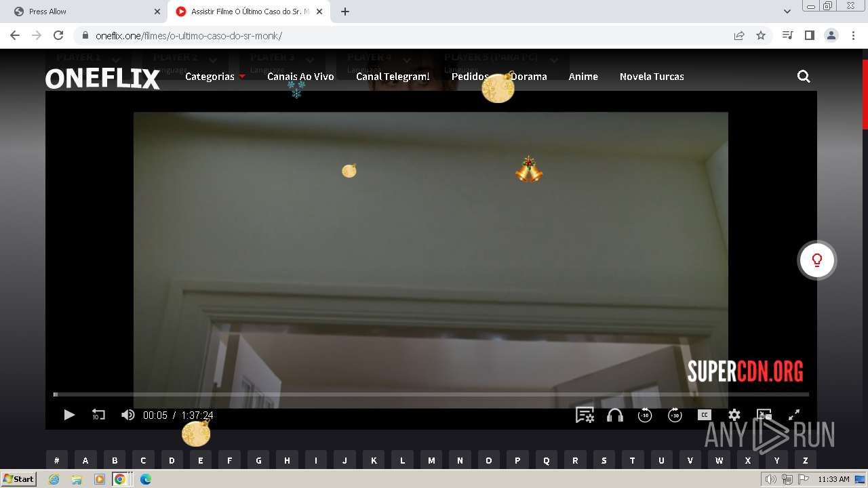Filter titles by letter N
Image resolution: width=868 pixels, height=488 pixels.
460,460
